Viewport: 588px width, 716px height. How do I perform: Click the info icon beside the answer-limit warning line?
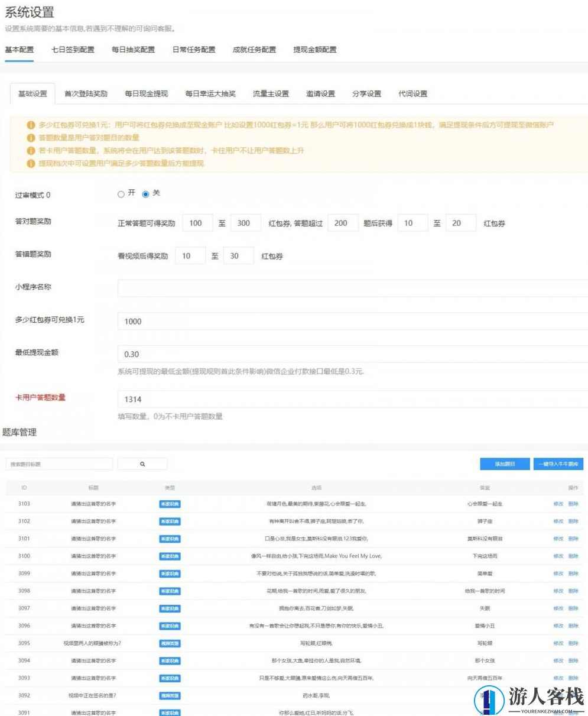click(x=31, y=151)
